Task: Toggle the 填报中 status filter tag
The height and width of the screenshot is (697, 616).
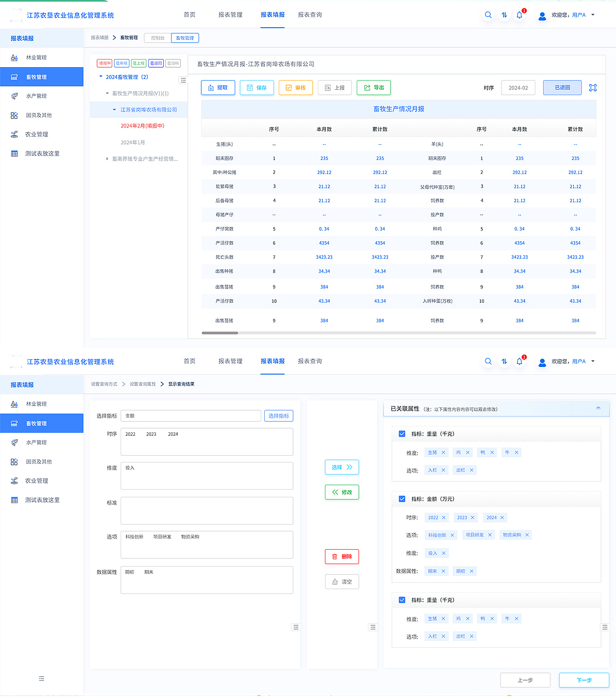Action: (x=105, y=63)
